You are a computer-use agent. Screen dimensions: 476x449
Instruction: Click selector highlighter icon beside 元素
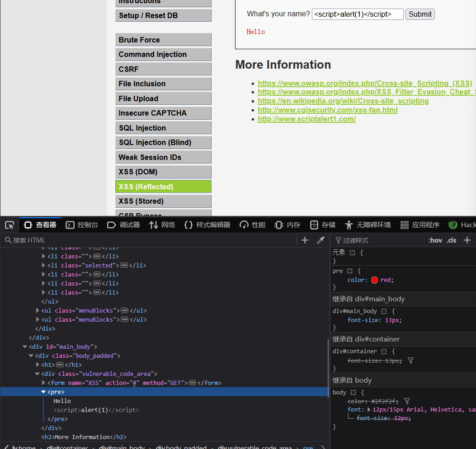352,253
